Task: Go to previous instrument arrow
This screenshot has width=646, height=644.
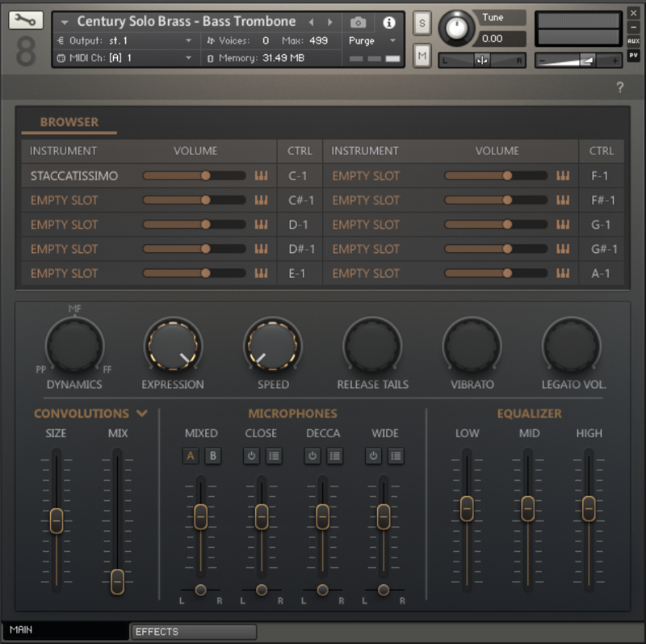Action: [x=312, y=22]
